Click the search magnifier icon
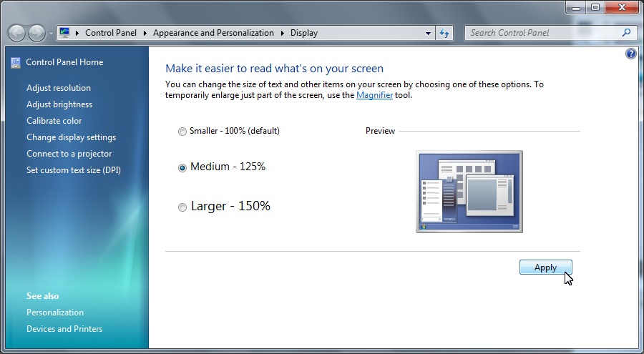Viewport: 644px width, 354px height. [626, 33]
